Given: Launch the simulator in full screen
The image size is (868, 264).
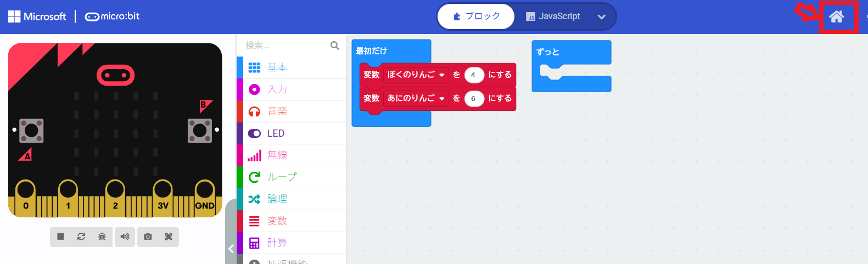Looking at the screenshot, I should 169,237.
